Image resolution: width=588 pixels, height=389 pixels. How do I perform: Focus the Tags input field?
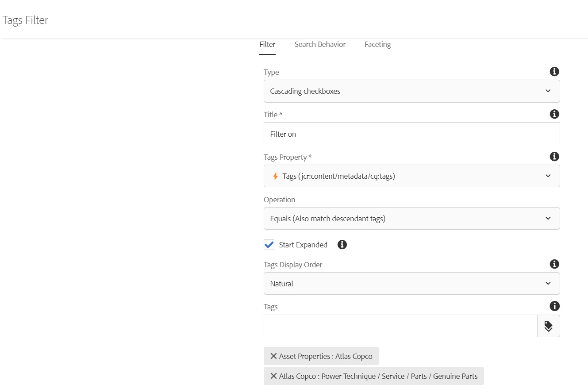400,326
